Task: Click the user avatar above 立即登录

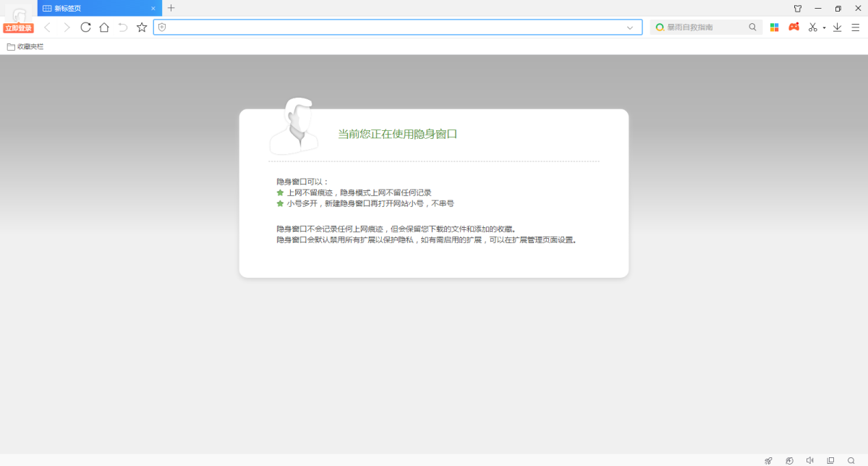Action: point(18,14)
